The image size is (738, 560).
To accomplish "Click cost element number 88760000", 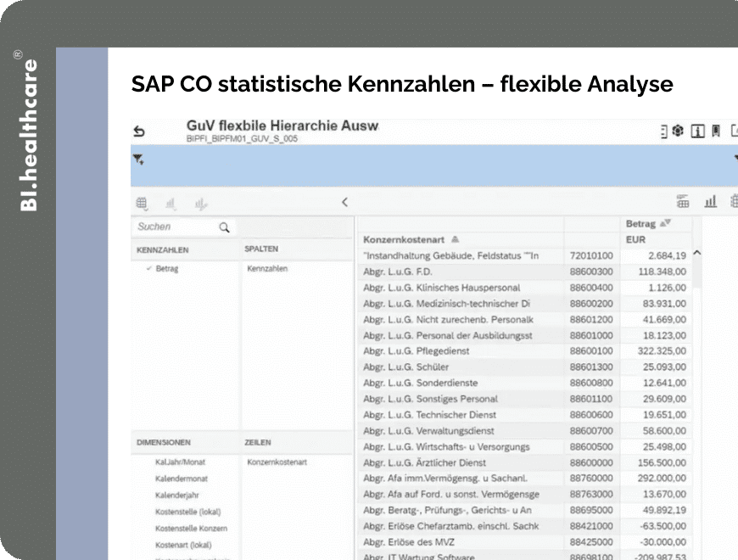I will tap(591, 478).
